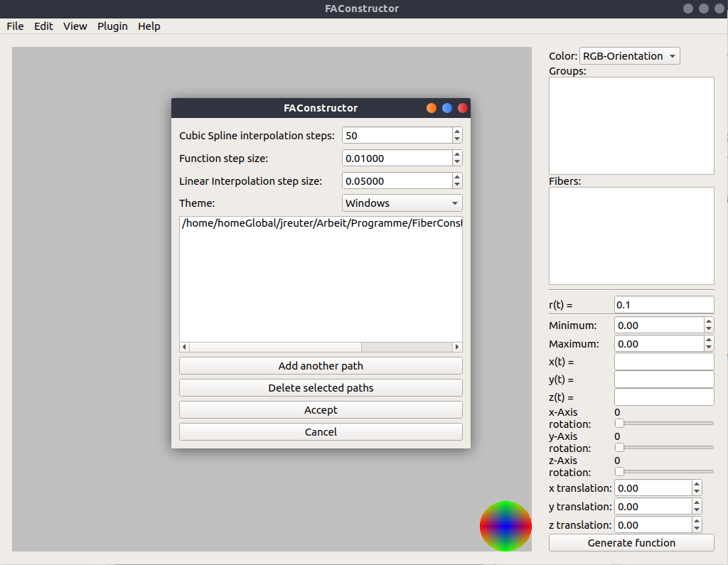Viewport: 728px width, 565px height.
Task: Select the /home/homeGlobal/jreuter path entry
Action: pyautogui.click(x=321, y=223)
